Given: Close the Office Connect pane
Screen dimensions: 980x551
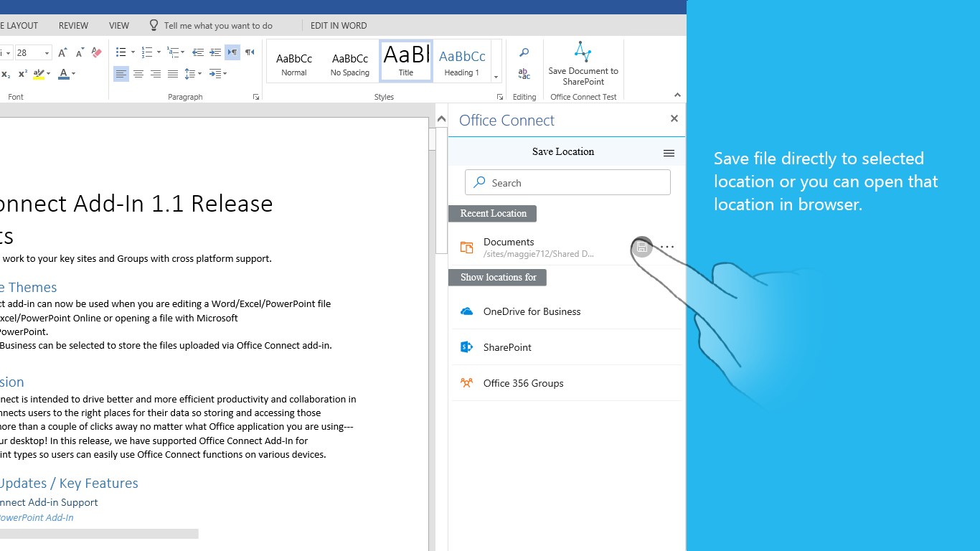Looking at the screenshot, I should [674, 118].
